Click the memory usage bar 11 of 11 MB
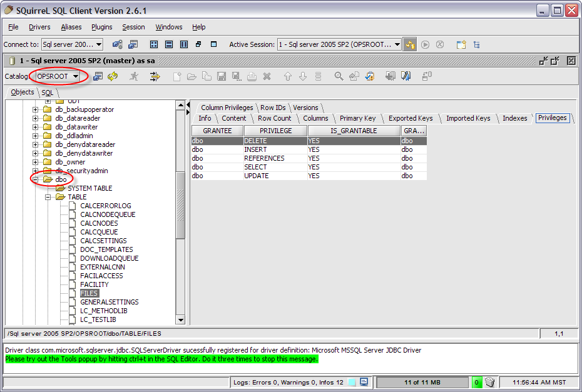This screenshot has width=582, height=392. (422, 383)
